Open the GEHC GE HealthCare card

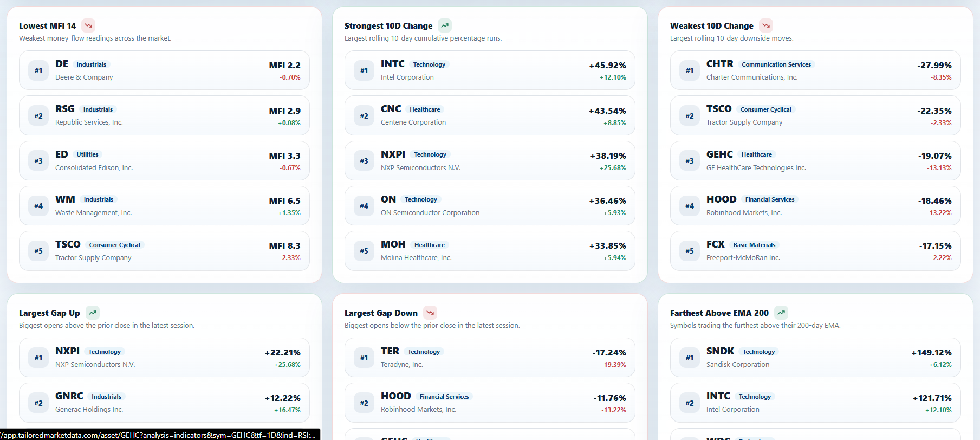[x=815, y=160]
